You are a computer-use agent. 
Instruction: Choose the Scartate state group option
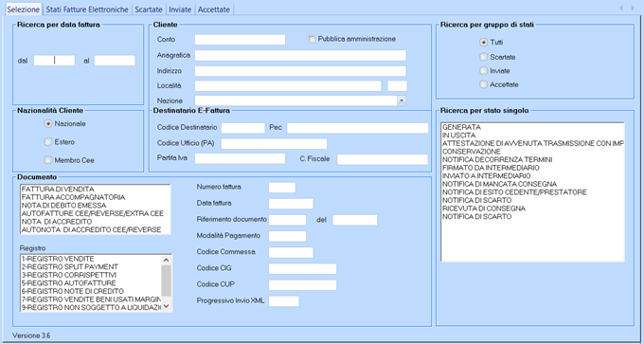click(483, 57)
